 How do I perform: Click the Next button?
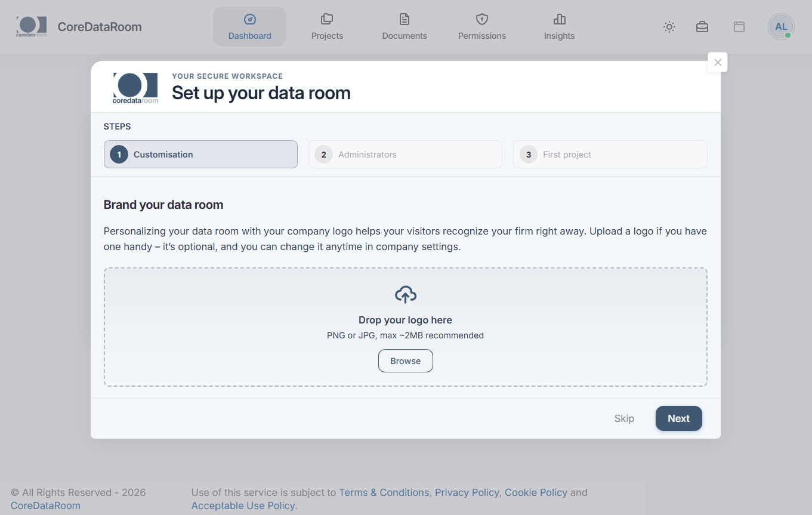[679, 418]
